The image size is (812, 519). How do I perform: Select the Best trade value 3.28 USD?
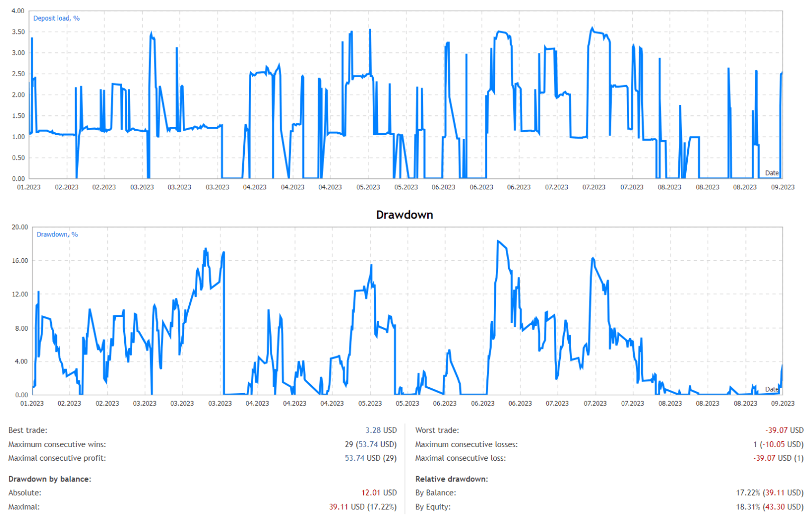(381, 430)
